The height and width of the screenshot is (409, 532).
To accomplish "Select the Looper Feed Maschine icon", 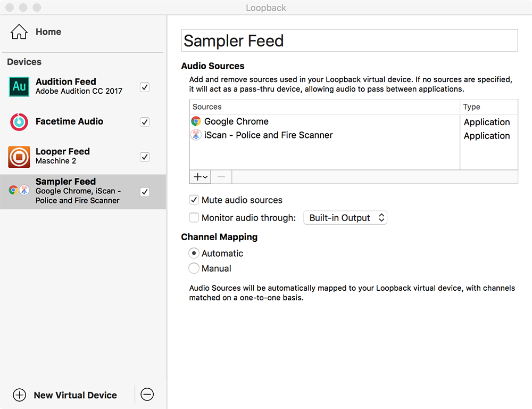I will [19, 157].
